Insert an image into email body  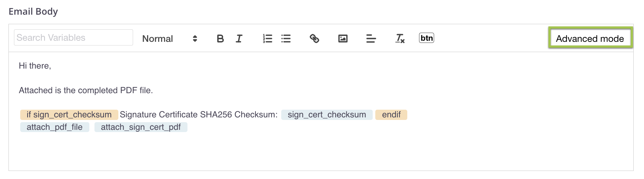point(343,39)
